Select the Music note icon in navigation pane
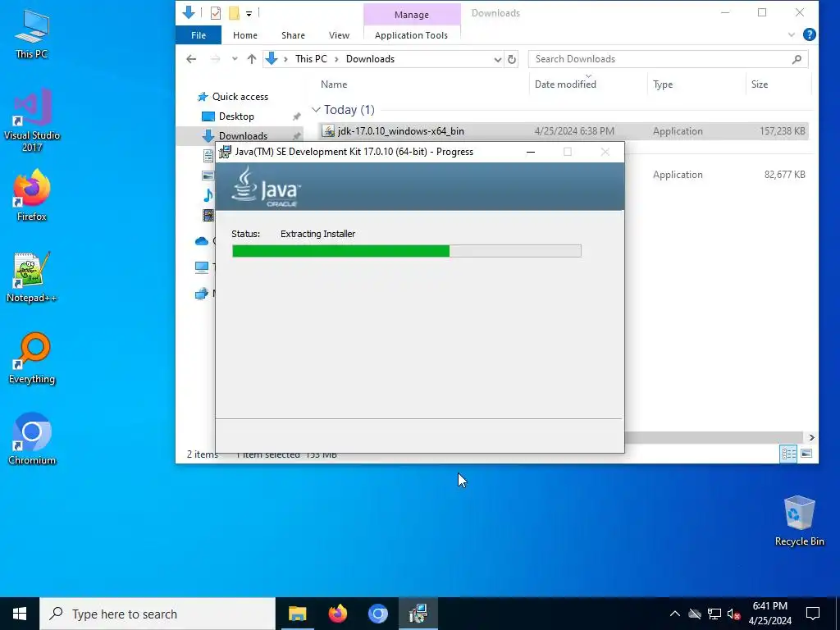 click(x=208, y=195)
